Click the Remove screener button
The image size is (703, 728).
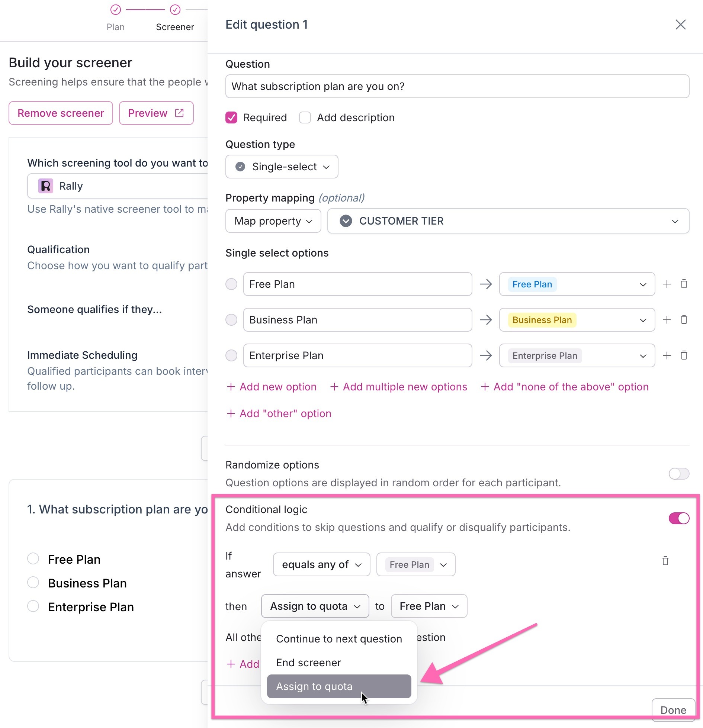tap(61, 113)
